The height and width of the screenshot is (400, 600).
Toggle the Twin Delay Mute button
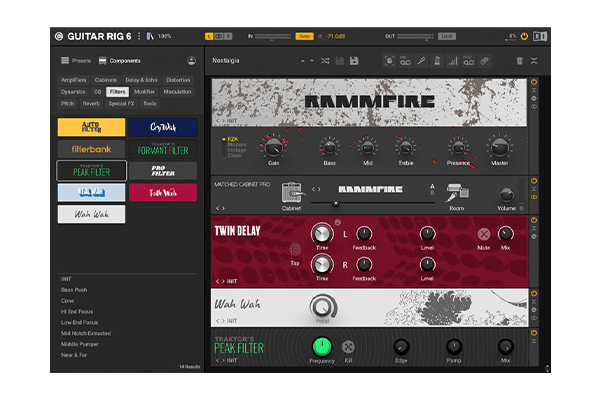[483, 233]
